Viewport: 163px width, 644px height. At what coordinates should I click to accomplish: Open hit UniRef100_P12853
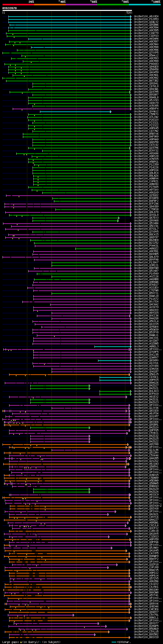146,19
